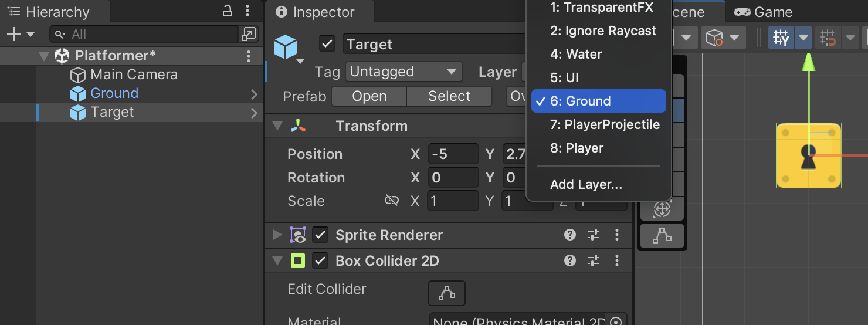868x325 pixels.
Task: Toggle the Target object active checkbox
Action: [327, 44]
